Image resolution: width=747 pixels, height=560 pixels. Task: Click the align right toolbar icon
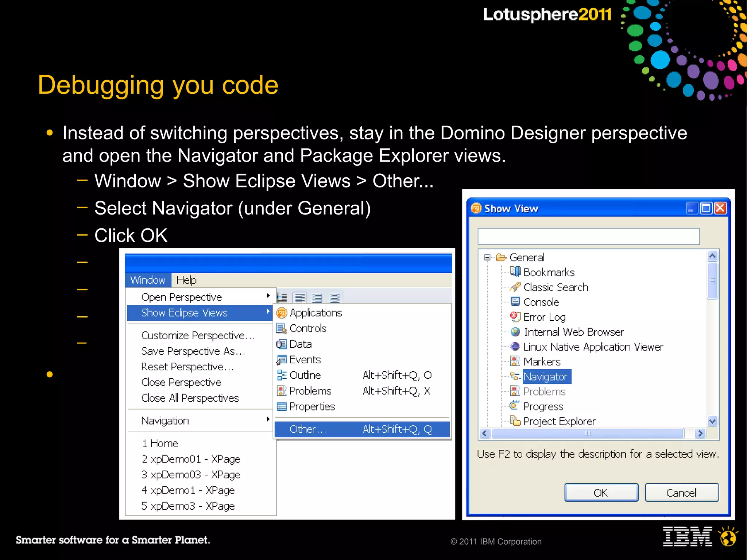click(x=317, y=298)
